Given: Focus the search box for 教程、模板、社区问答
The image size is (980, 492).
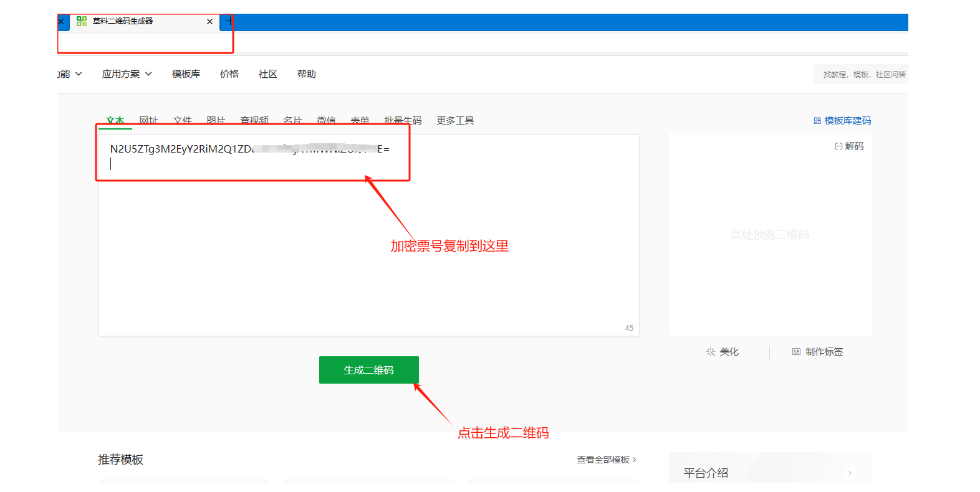Looking at the screenshot, I should [863, 75].
